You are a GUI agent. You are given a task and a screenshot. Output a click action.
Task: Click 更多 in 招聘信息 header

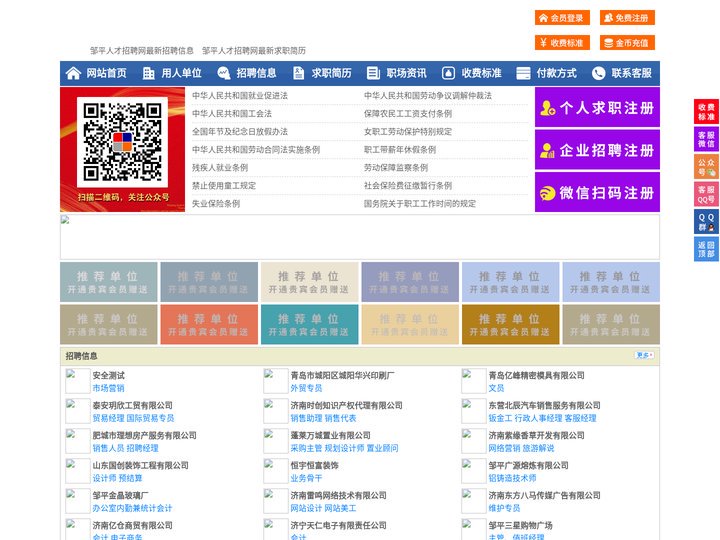(644, 355)
